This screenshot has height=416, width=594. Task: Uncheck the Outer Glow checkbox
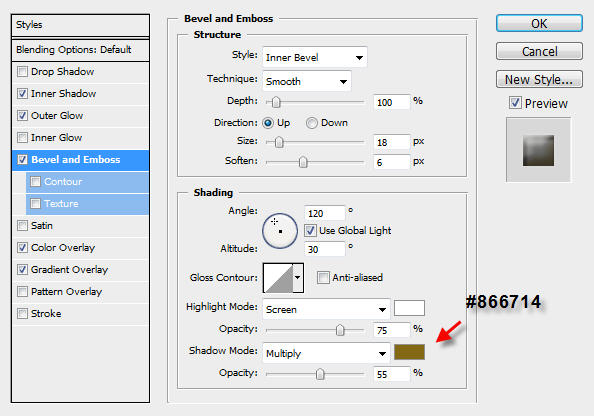[x=22, y=115]
